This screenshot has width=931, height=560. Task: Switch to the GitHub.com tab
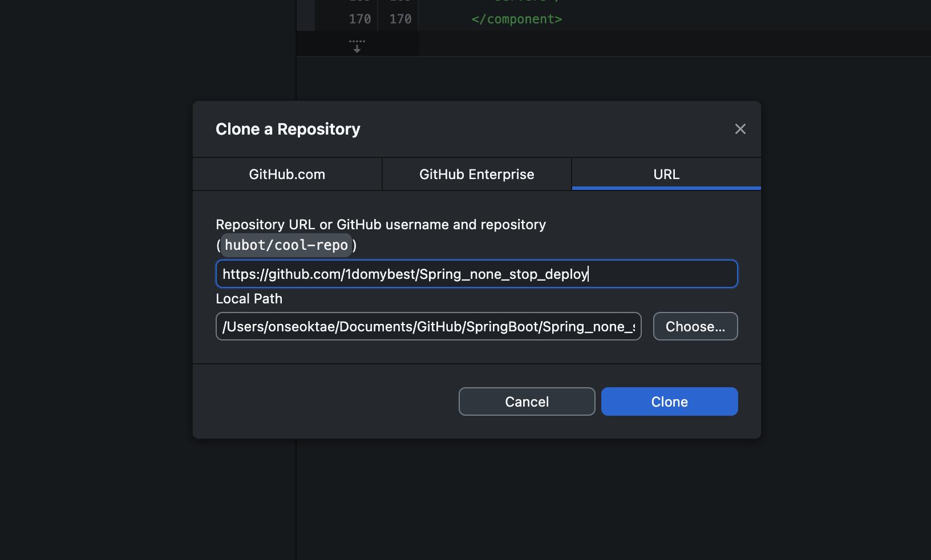(287, 174)
